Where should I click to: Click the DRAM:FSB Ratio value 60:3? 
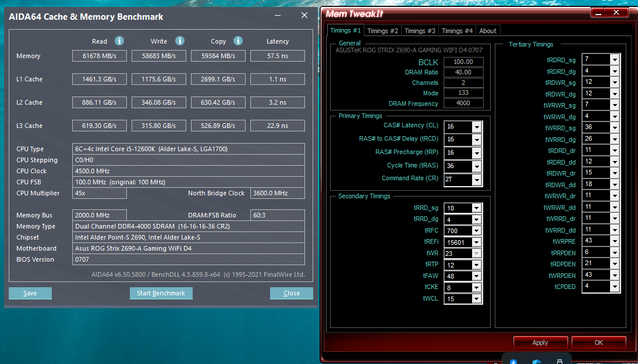(x=278, y=215)
